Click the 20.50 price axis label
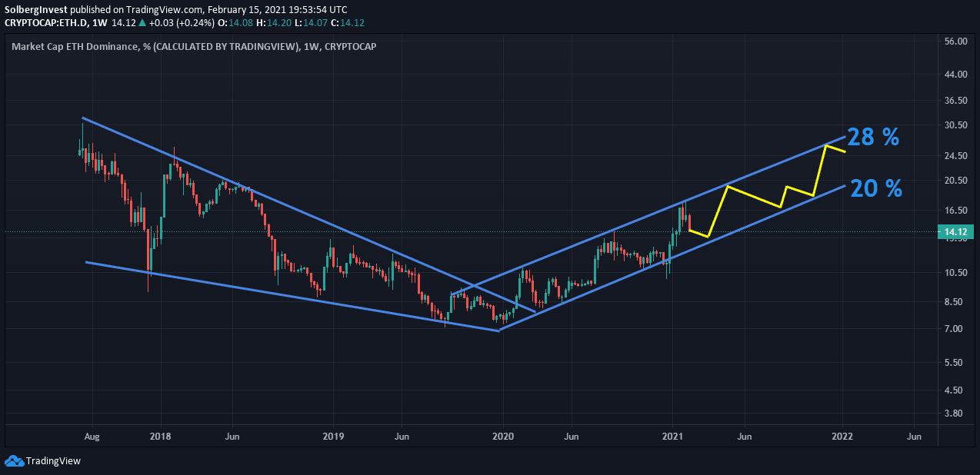 (955, 181)
